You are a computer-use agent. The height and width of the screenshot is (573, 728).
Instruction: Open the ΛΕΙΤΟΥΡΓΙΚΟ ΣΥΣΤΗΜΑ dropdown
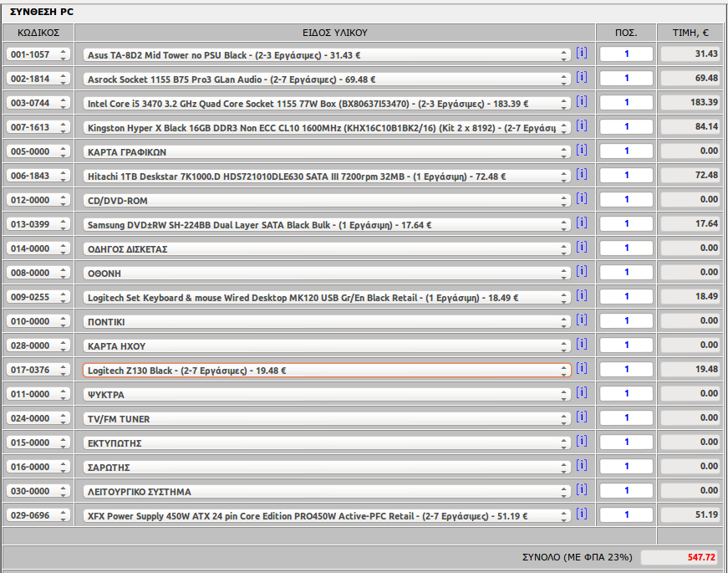327,492
